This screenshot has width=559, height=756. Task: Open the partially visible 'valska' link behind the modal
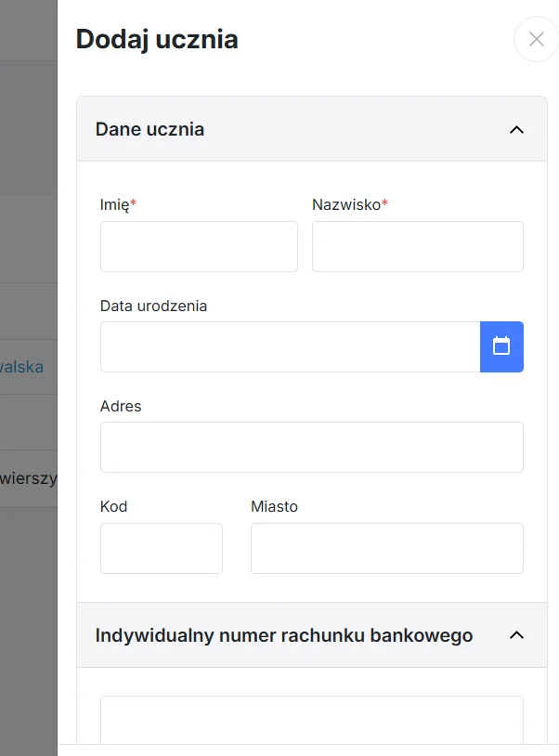tap(22, 367)
